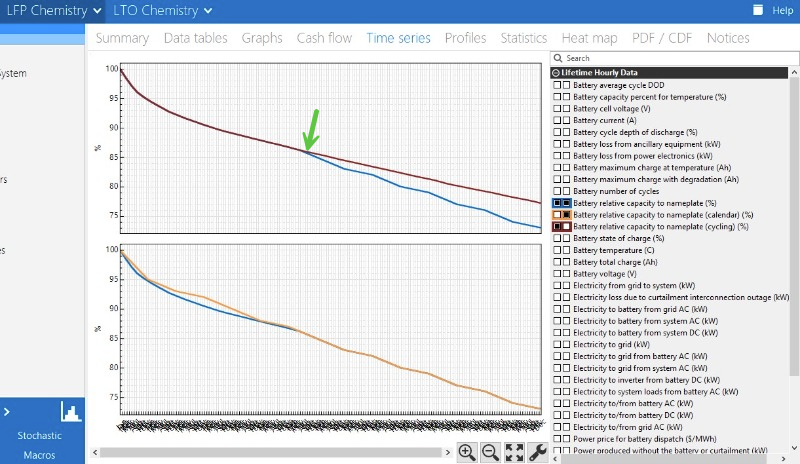Image resolution: width=800 pixels, height=464 pixels.
Task: Click the stochastic histogram chart icon
Action: click(x=70, y=411)
